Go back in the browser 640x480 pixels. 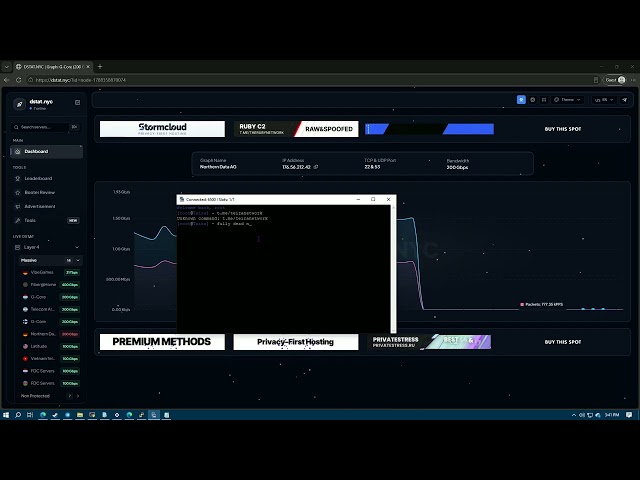pyautogui.click(x=7, y=80)
